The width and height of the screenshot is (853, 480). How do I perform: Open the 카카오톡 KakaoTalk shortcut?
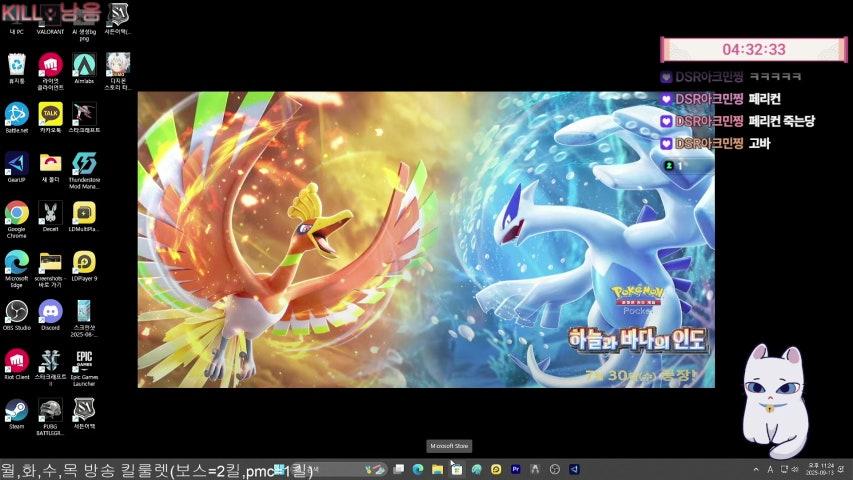click(50, 118)
